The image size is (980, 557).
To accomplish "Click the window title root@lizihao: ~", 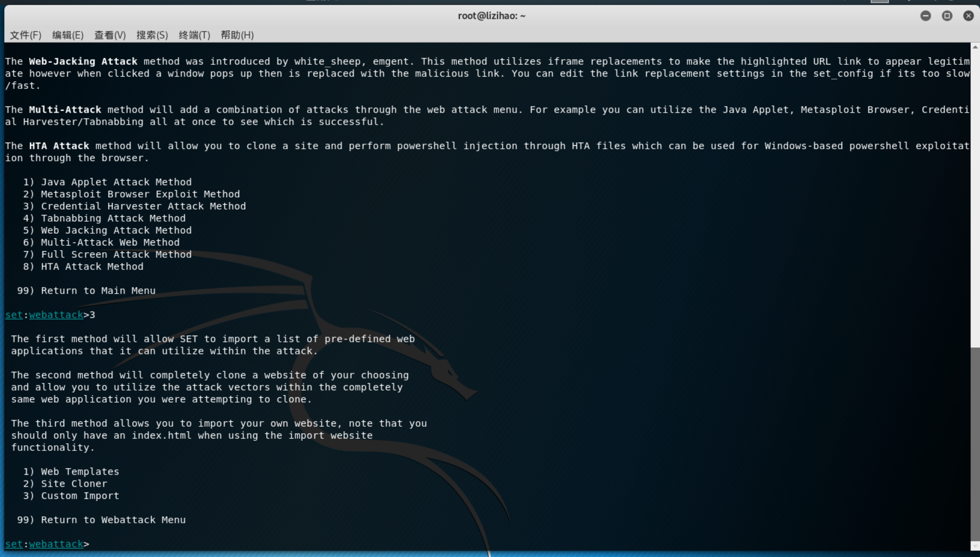I will pyautogui.click(x=492, y=16).
